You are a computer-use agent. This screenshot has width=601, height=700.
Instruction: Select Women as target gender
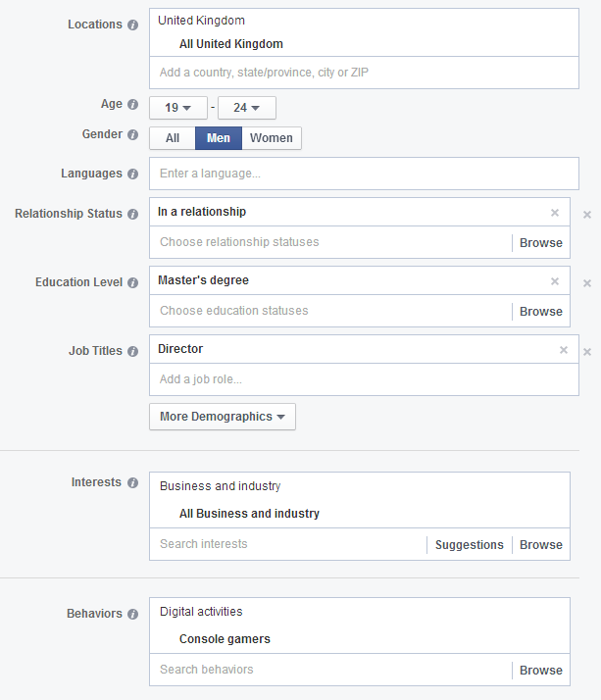click(272, 138)
